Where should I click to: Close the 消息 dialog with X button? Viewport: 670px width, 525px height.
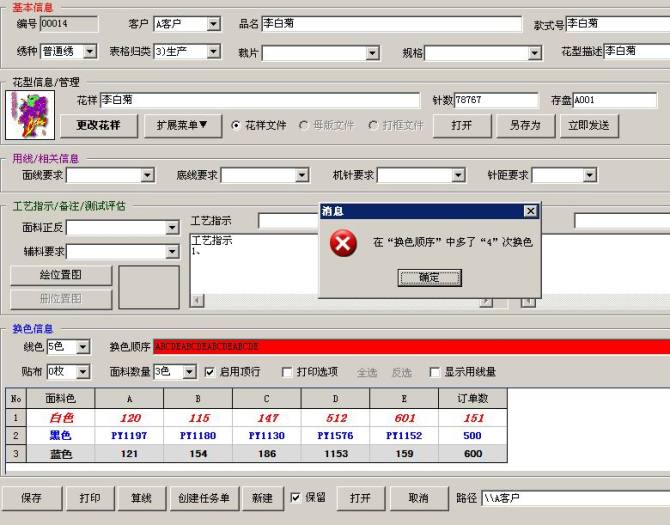[x=530, y=211]
